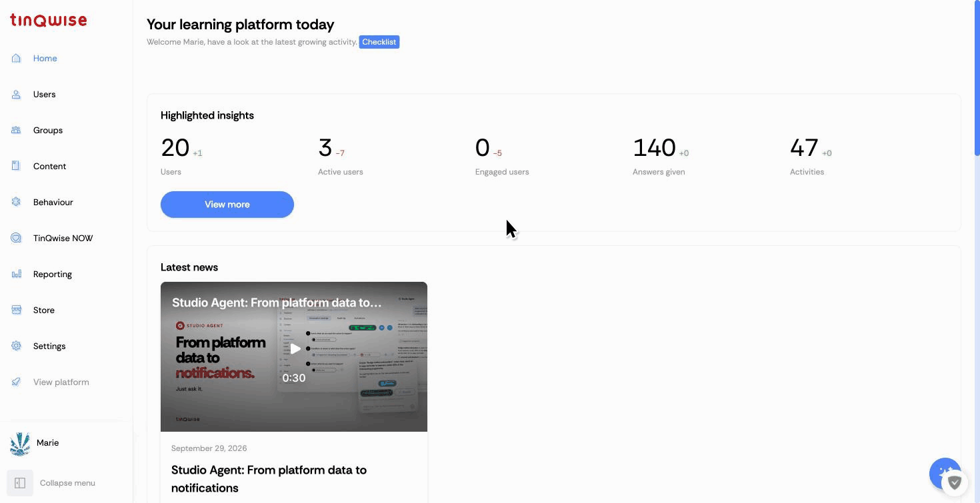Click the TinQwise NOW chat icon
The width and height of the screenshot is (980, 503).
coord(17,239)
